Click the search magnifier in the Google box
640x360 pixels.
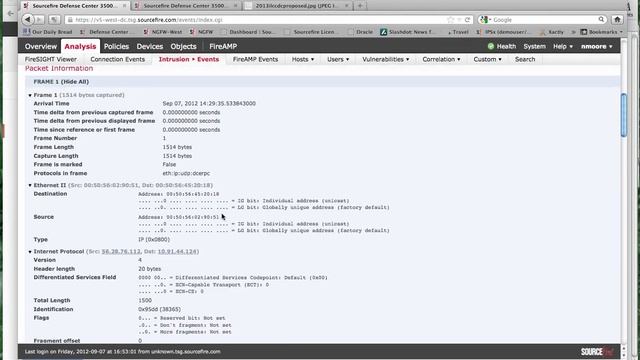point(601,19)
